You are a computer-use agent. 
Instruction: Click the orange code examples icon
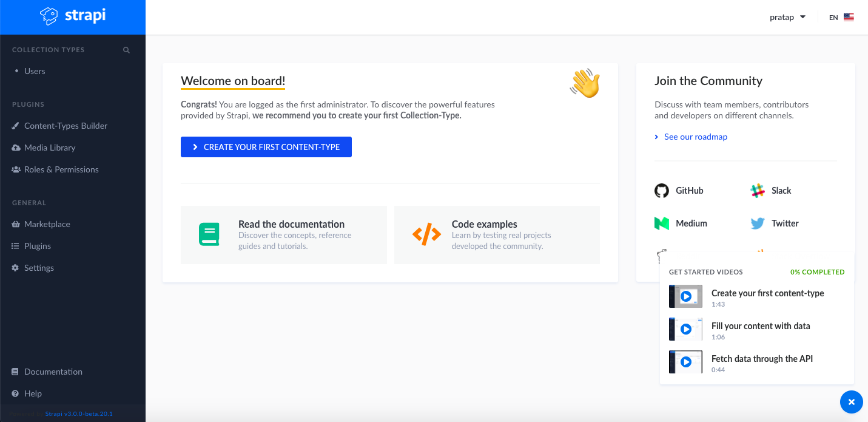[x=426, y=234]
